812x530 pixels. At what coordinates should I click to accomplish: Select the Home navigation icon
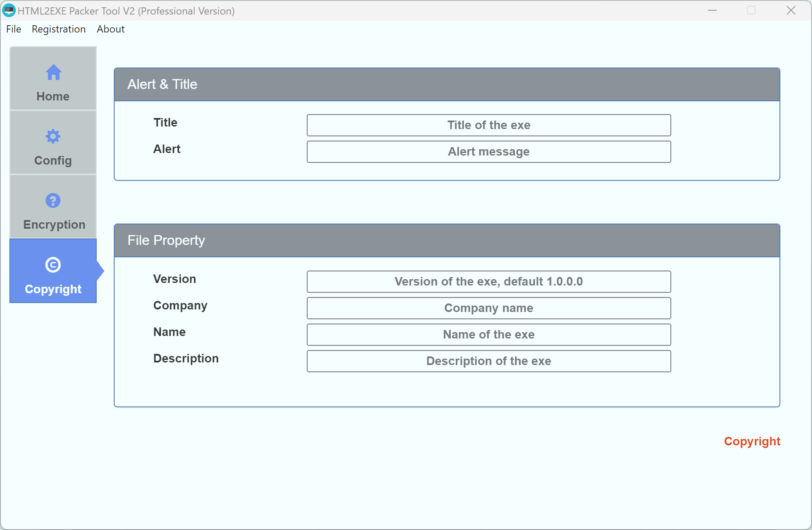coord(53,72)
